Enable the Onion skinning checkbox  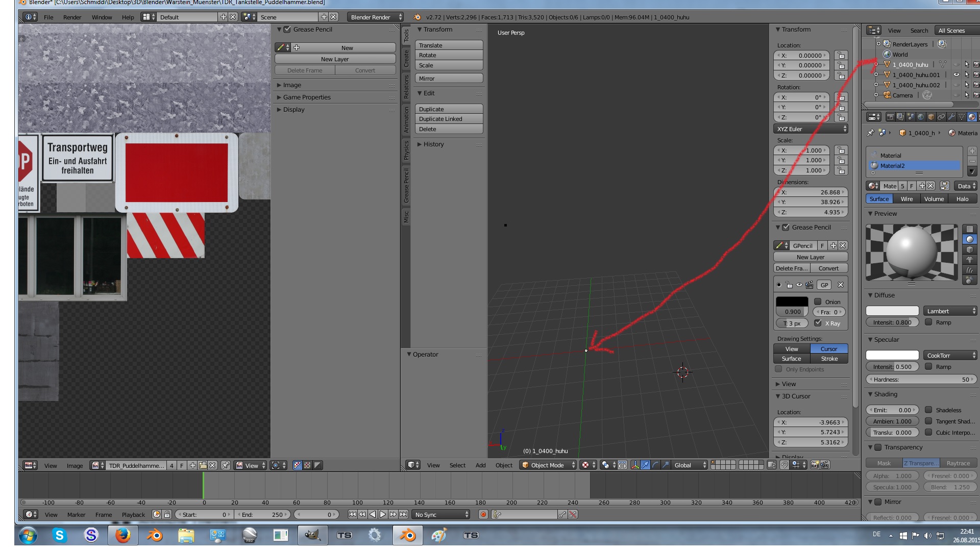[x=818, y=302]
